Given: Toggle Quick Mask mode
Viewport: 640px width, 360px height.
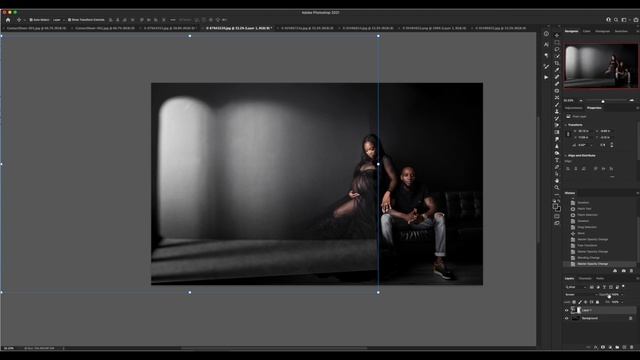Looking at the screenshot, I should (557, 216).
